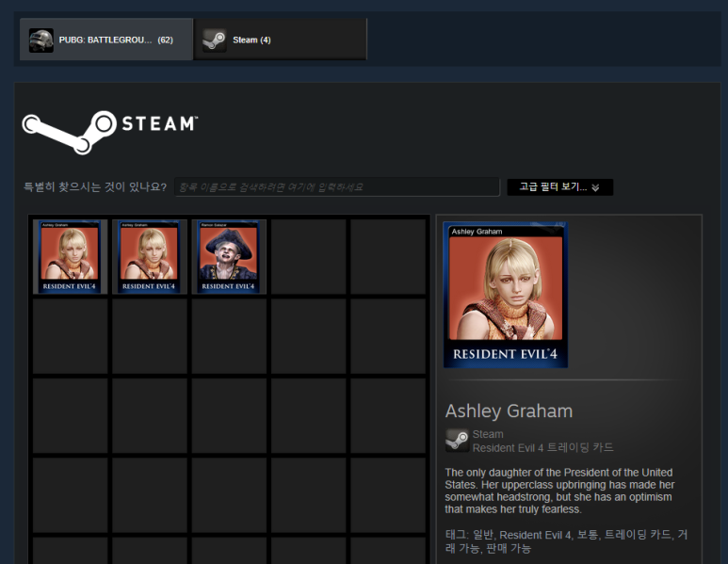728x564 pixels.
Task: Click the large Ashley Graham card preview
Action: point(506,295)
